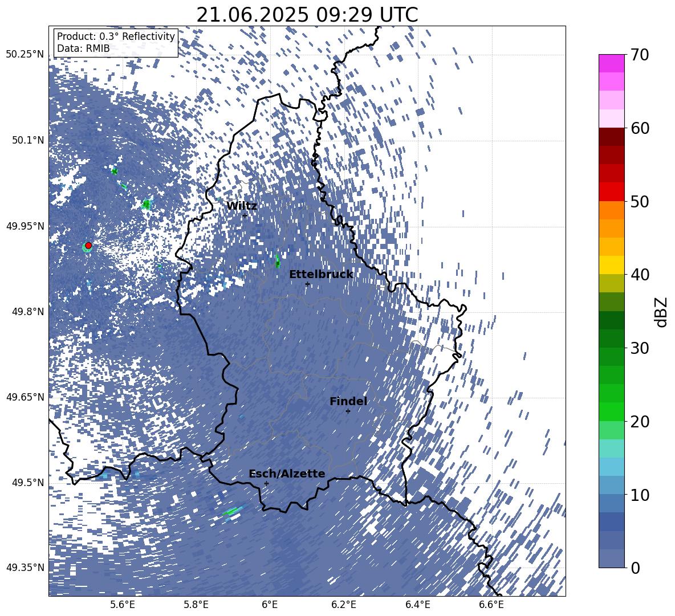The height and width of the screenshot is (616, 675).
Task: Click the plot title 21.06.2025 09:29 UTC
Action: point(307,15)
